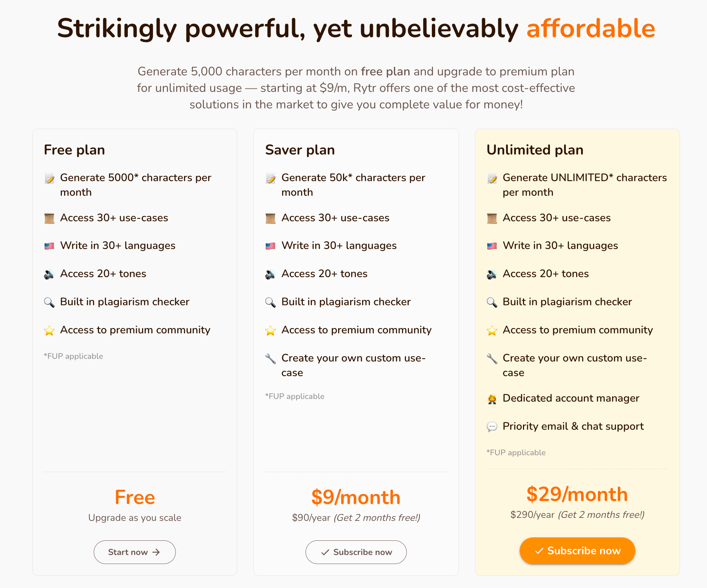The width and height of the screenshot is (707, 588).
Task: Click the wrench icon in Saver plan
Action: (x=270, y=358)
